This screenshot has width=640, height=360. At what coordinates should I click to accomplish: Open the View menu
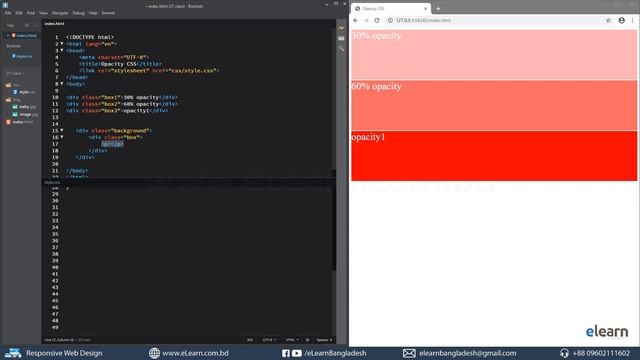(43, 13)
